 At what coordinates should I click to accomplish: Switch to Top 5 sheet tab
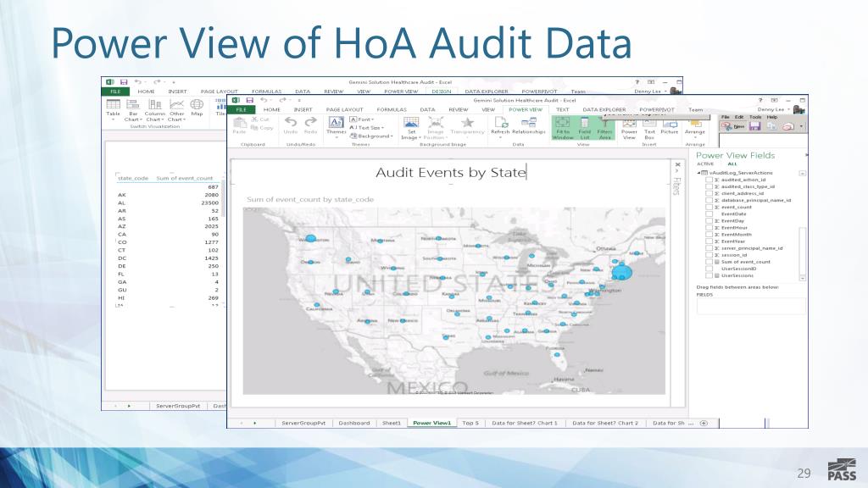[x=470, y=424]
